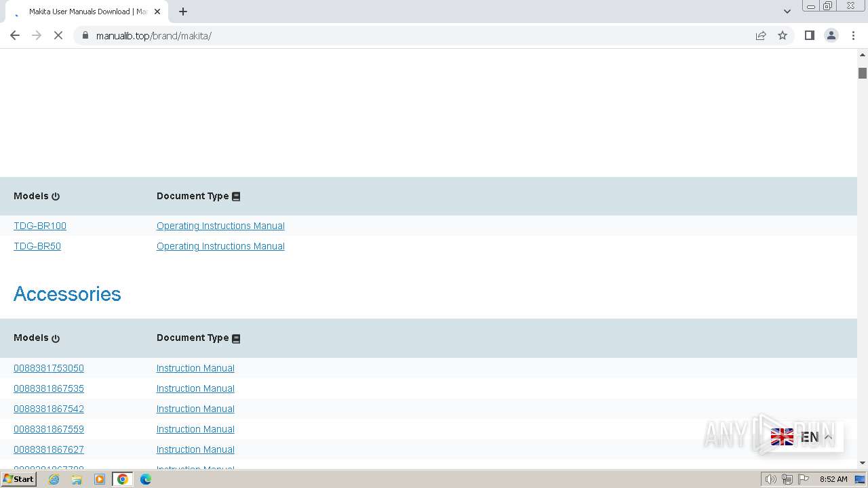
Task: Open Instruction Manual for 0088381867559
Action: [195, 429]
